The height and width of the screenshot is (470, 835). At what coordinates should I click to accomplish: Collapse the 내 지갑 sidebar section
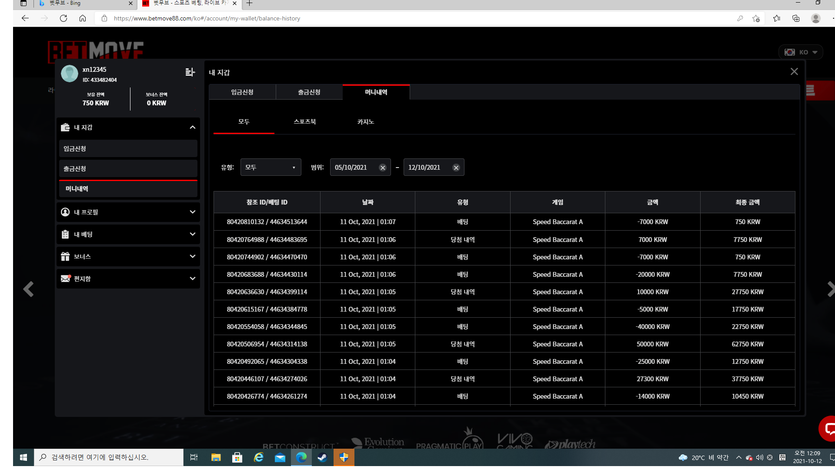click(x=192, y=127)
